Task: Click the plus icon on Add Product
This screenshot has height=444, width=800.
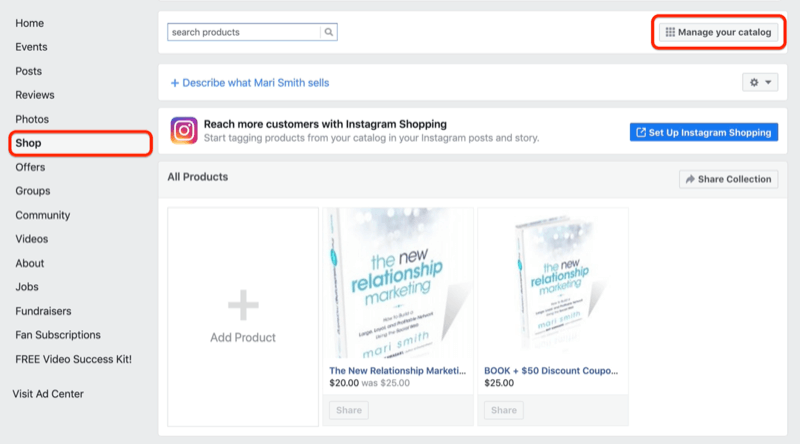Action: tap(243, 307)
